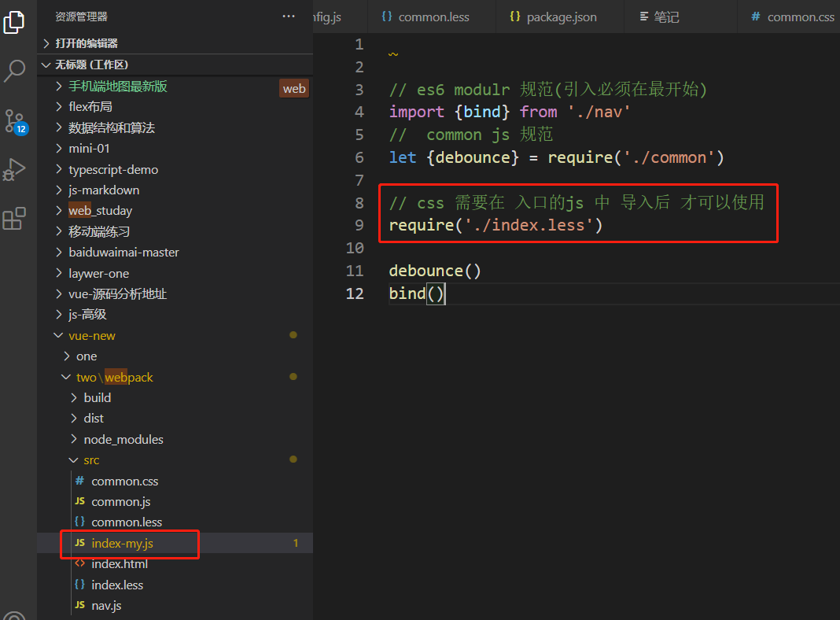Place cursor on the debounce() line
Image resolution: width=840 pixels, height=620 pixels.
pos(434,271)
